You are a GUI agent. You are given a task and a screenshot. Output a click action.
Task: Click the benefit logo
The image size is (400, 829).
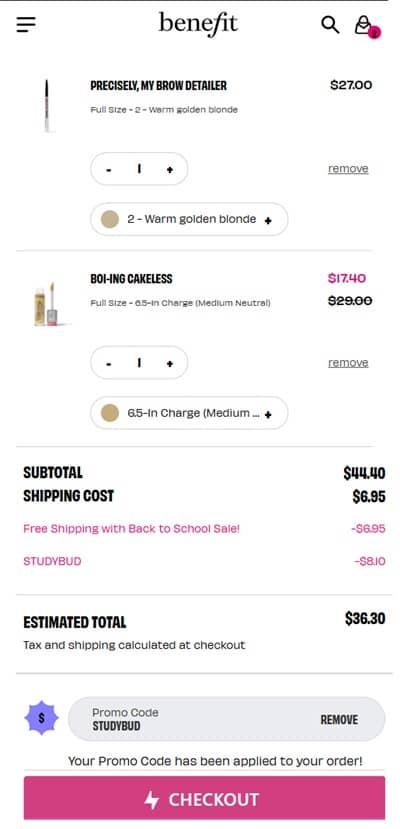tap(198, 24)
